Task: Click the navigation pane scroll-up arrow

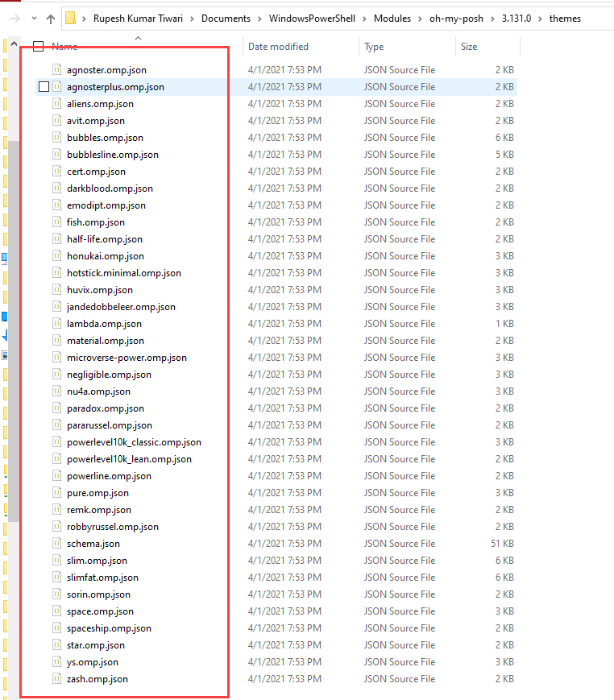Action: [14, 43]
